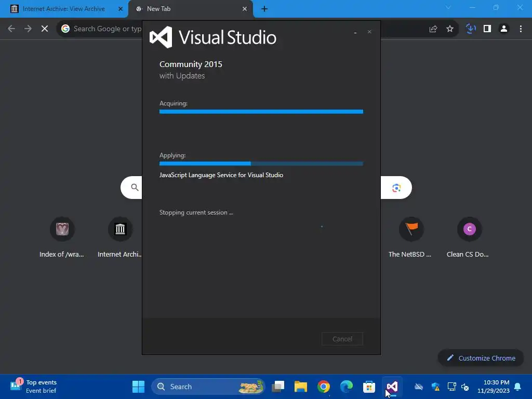Click the Acquiring progress bar
The height and width of the screenshot is (399, 532).
pyautogui.click(x=261, y=112)
